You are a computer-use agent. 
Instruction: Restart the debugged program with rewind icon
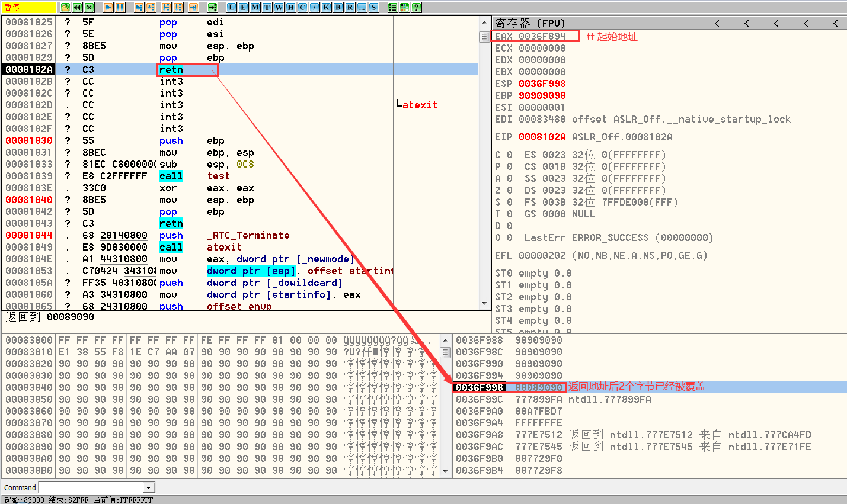tap(78, 7)
